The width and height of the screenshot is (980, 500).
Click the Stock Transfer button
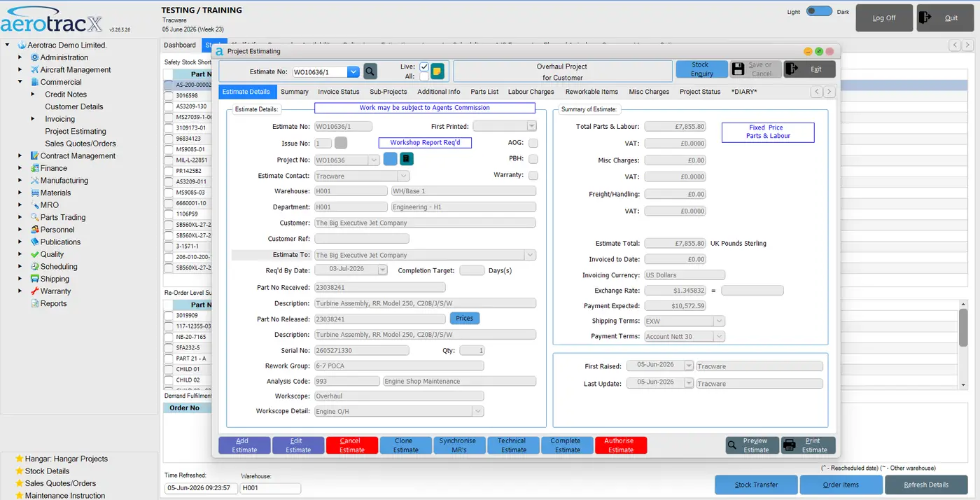tap(756, 485)
